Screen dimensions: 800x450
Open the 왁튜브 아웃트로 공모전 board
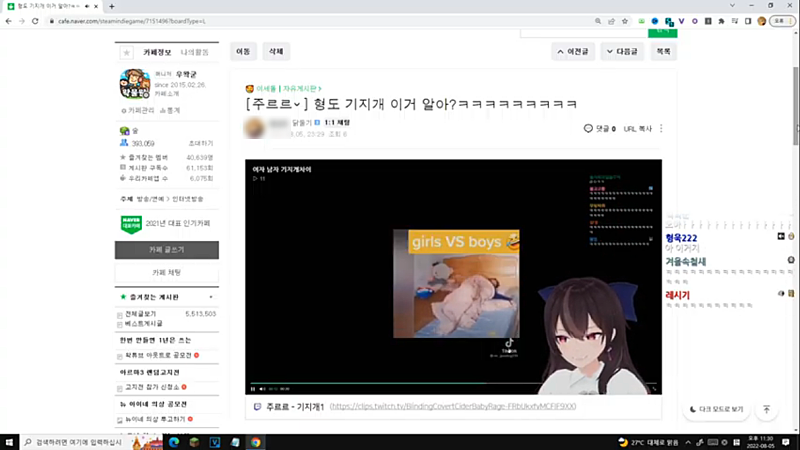coord(158,355)
